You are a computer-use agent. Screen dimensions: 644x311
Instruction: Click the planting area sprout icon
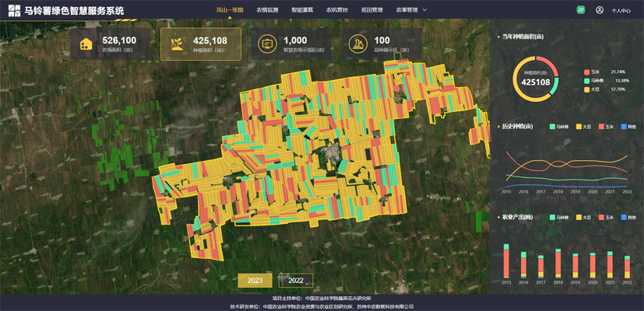pyautogui.click(x=176, y=44)
